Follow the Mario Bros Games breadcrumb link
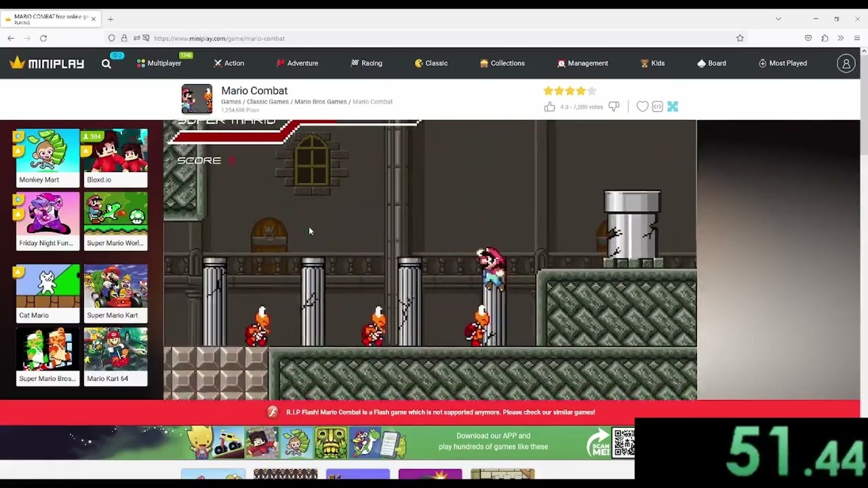 coord(321,102)
